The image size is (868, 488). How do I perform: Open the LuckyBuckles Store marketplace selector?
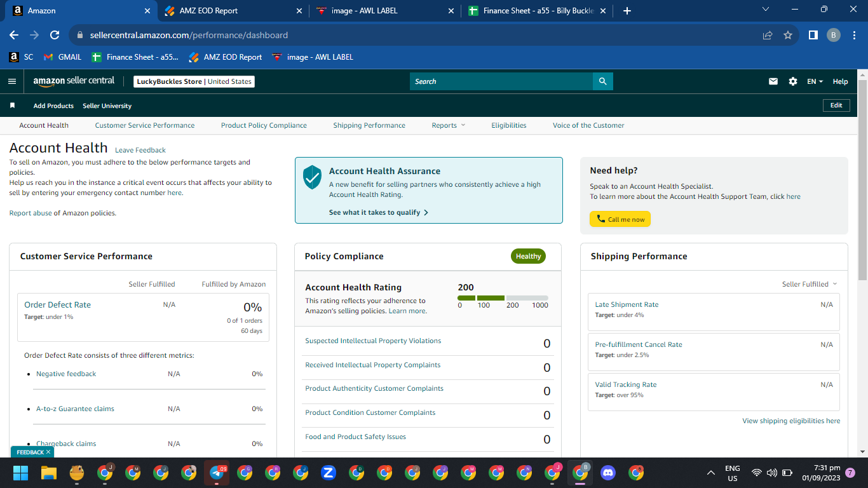coord(194,81)
